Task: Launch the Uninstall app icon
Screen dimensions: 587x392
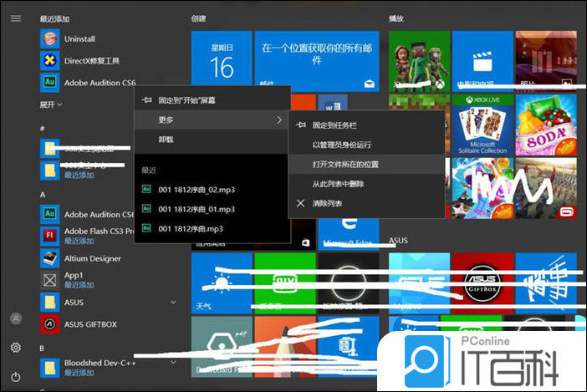Action: 50,38
